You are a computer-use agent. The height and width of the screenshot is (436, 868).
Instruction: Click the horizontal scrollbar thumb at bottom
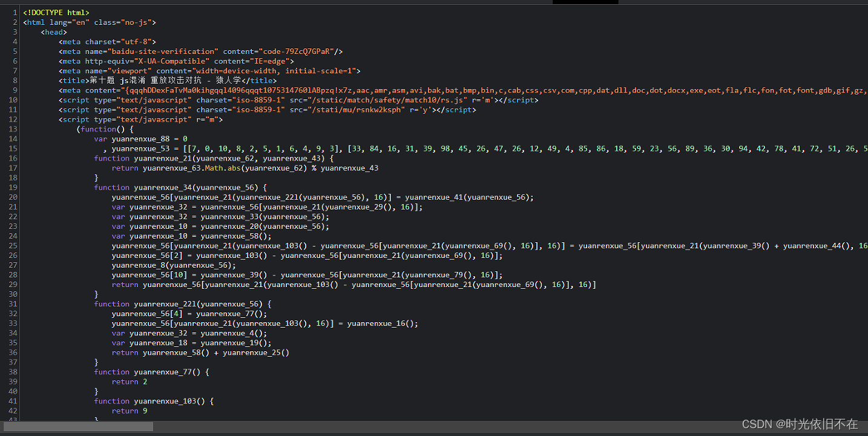click(78, 427)
